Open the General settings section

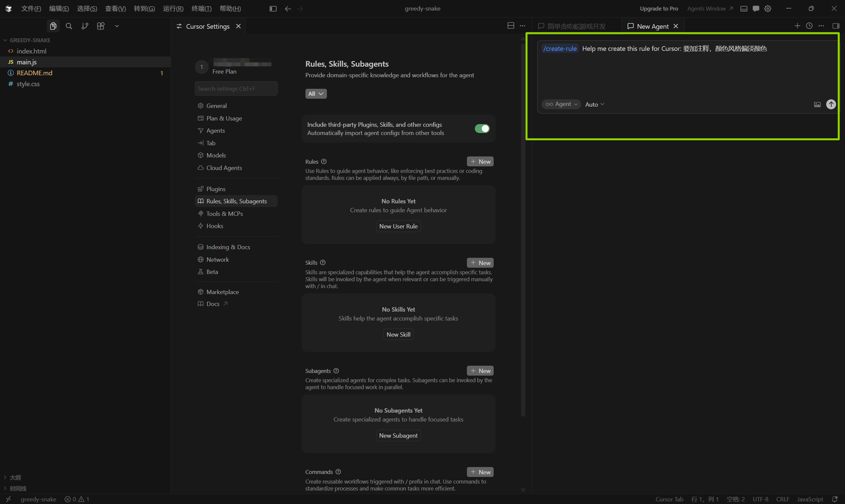pyautogui.click(x=236, y=106)
